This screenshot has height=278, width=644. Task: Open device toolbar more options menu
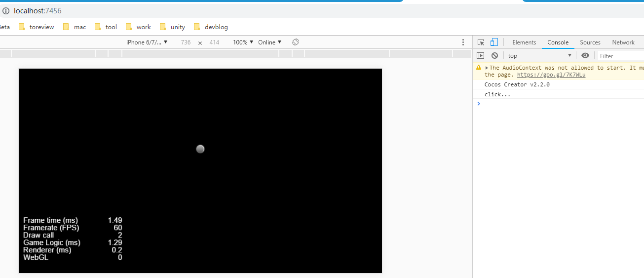[x=463, y=42]
